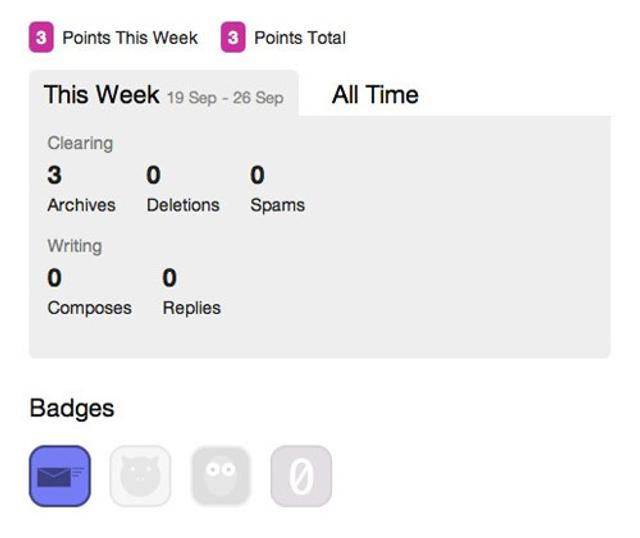
Task: Click the Badges heading
Action: click(72, 408)
